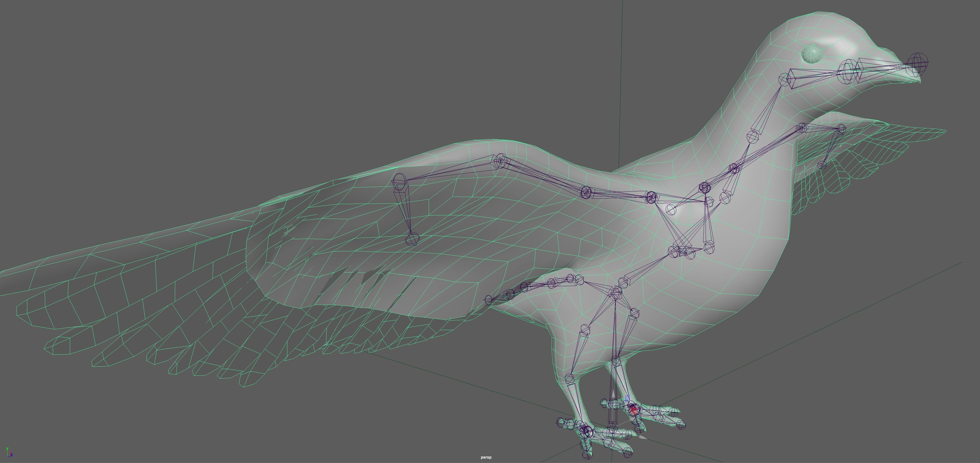
Task: Select the lower neck joint
Action: (753, 137)
